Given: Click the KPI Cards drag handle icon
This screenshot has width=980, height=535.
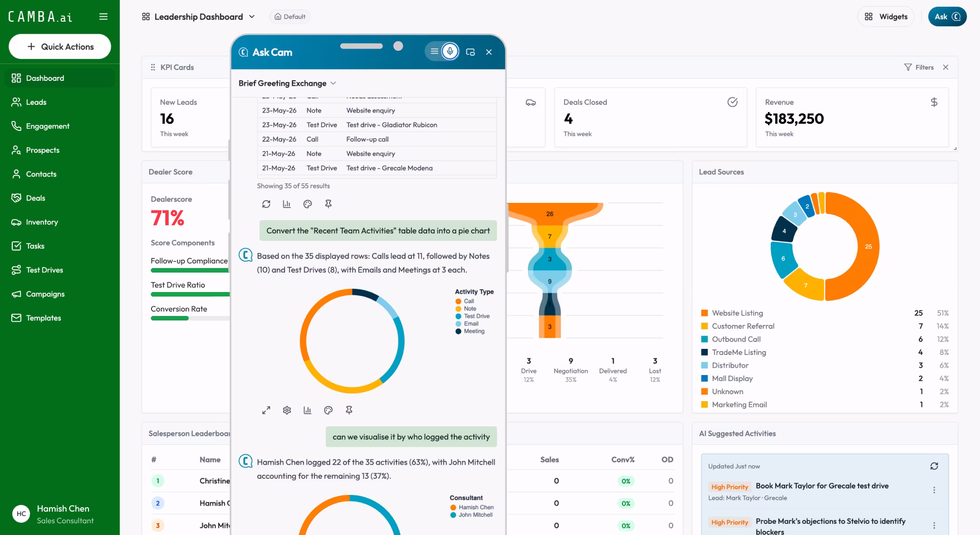Looking at the screenshot, I should pyautogui.click(x=153, y=67).
